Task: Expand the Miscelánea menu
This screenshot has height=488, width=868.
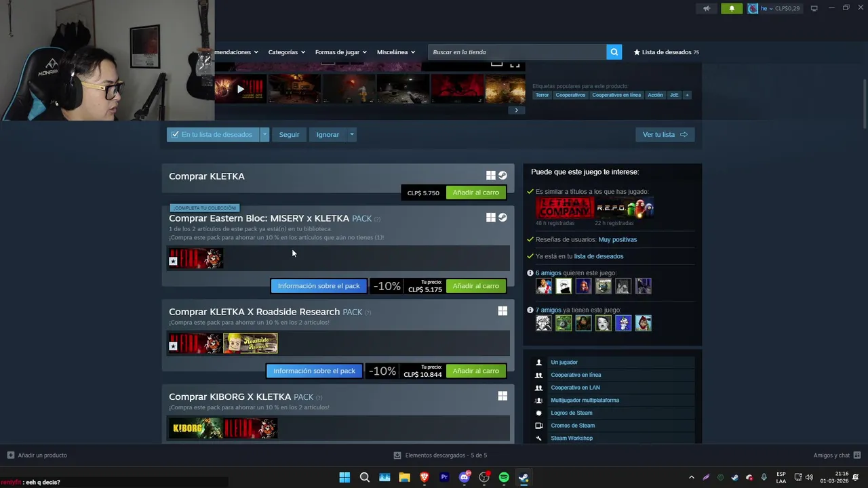Action: [x=396, y=52]
